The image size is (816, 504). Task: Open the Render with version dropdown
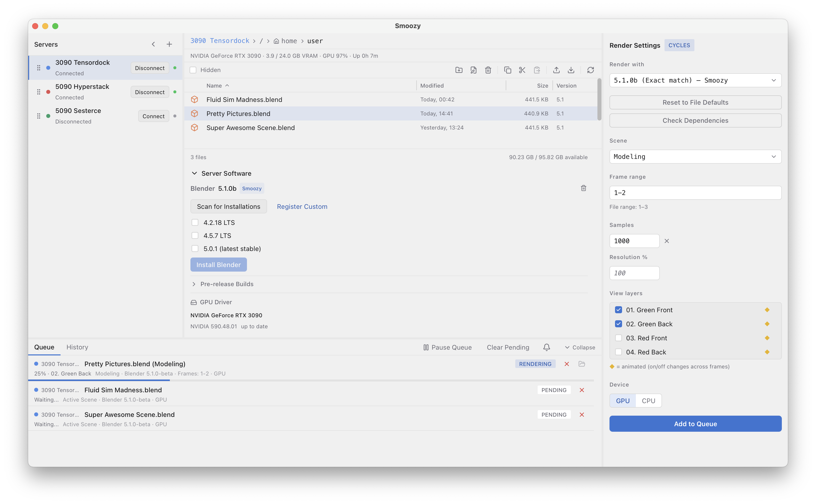click(695, 80)
